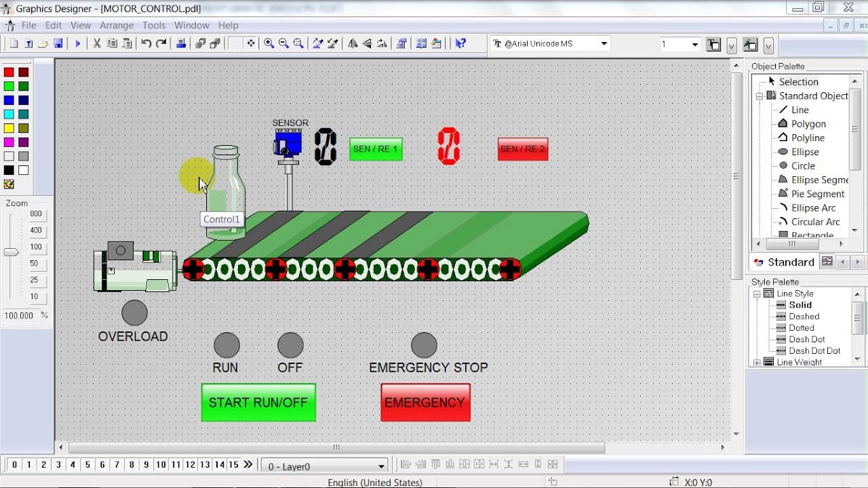Open the Print icon on the toolbar
Viewport: 868px width, 488px height.
coord(181,43)
